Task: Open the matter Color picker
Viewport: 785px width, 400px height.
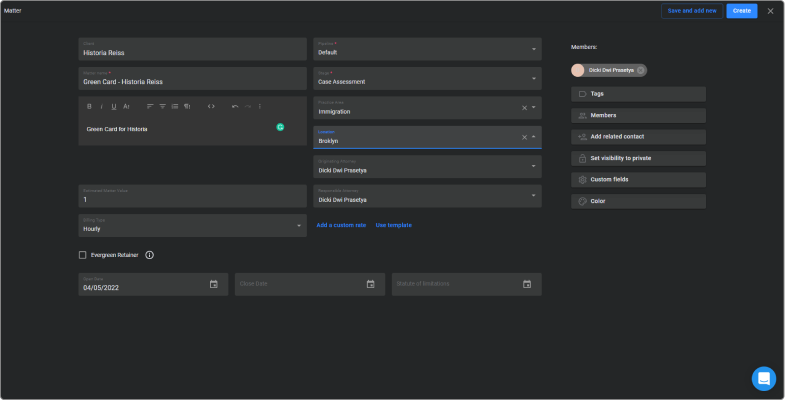Action: (638, 201)
